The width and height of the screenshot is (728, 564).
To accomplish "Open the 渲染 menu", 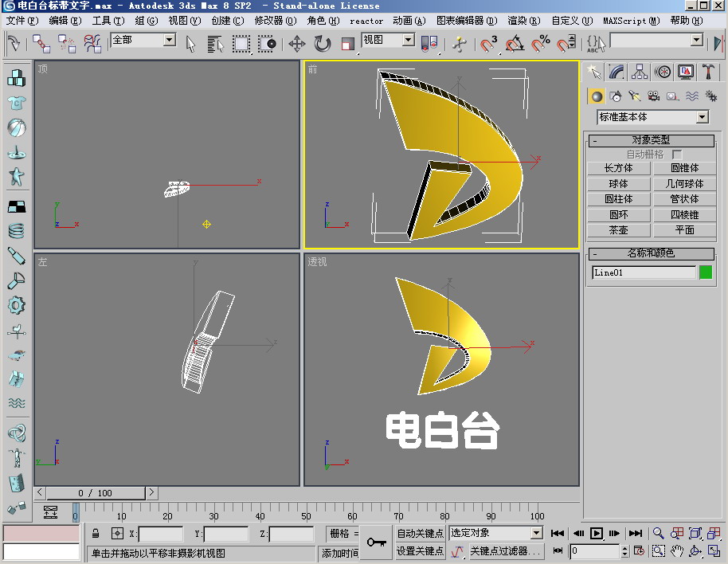I will point(523,21).
